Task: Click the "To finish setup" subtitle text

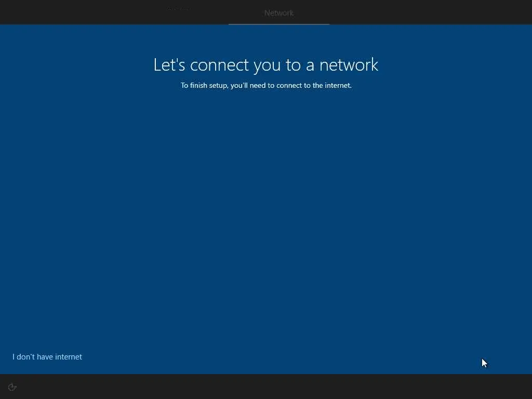Action: coord(266,86)
